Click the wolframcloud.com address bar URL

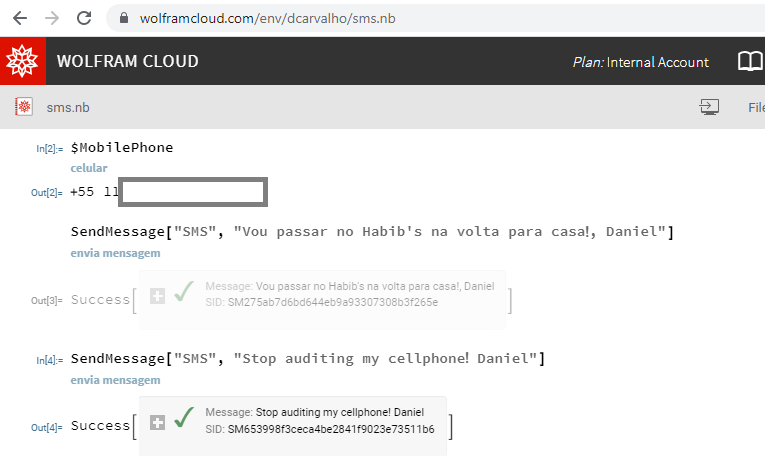(x=267, y=19)
